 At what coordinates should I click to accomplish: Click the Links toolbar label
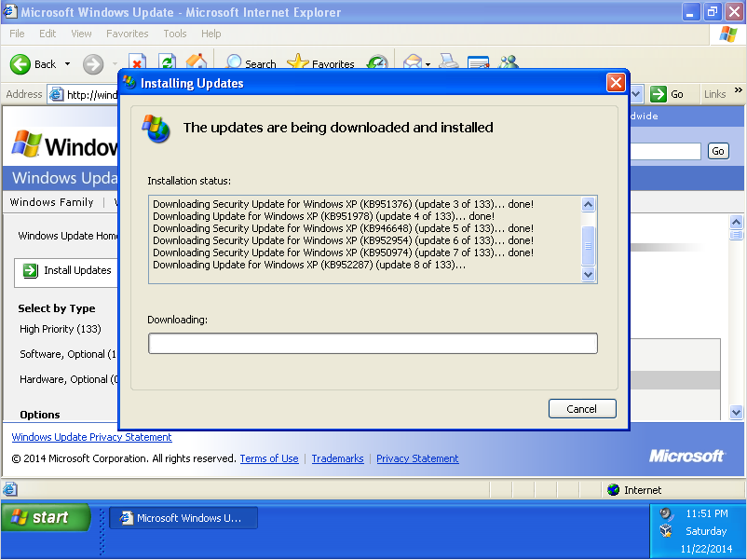(x=714, y=94)
